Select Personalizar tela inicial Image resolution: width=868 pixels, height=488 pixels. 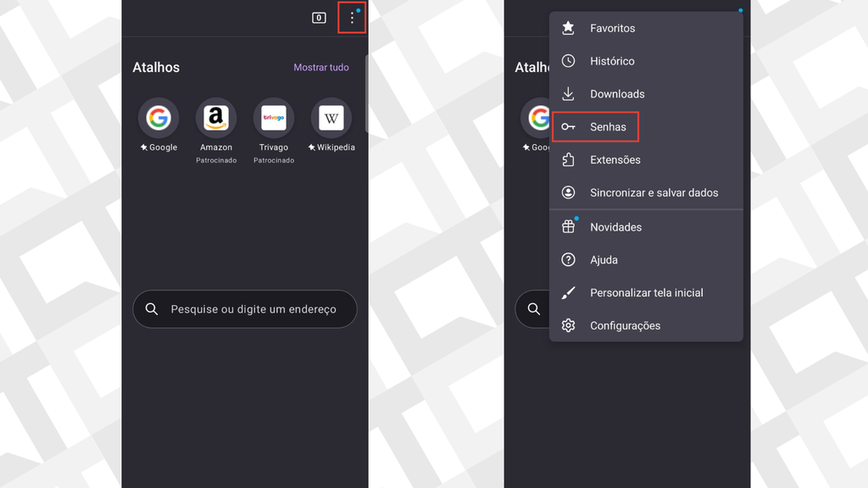647,292
